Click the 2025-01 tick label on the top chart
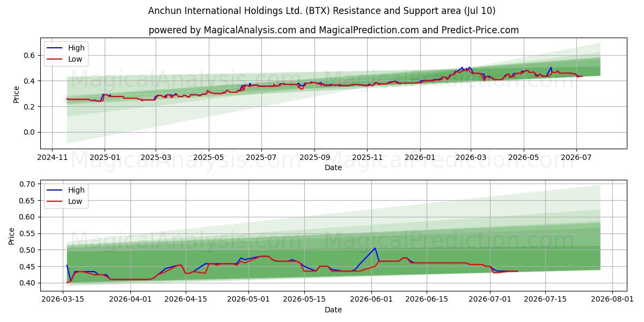The height and width of the screenshot is (322, 644). click(x=104, y=157)
